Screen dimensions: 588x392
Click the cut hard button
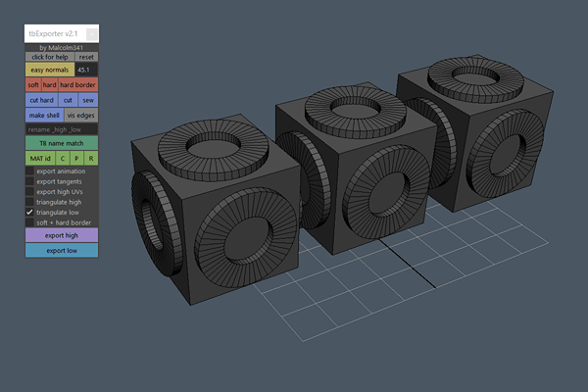tap(41, 100)
